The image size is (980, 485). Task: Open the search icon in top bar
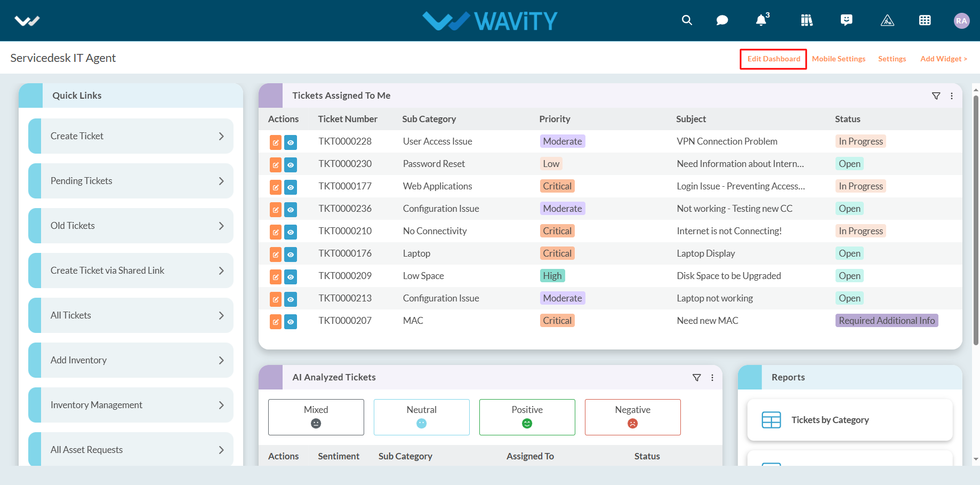[687, 20]
